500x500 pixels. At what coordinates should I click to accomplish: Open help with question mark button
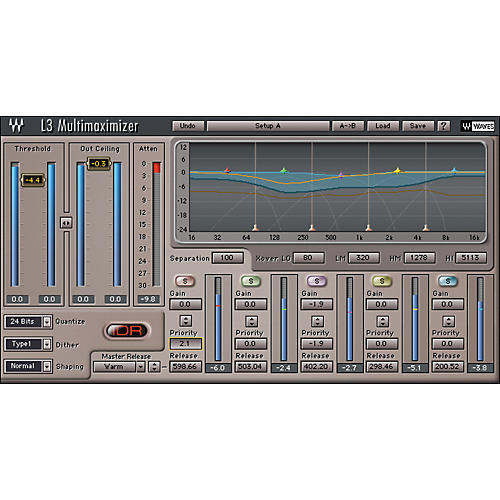tap(444, 126)
